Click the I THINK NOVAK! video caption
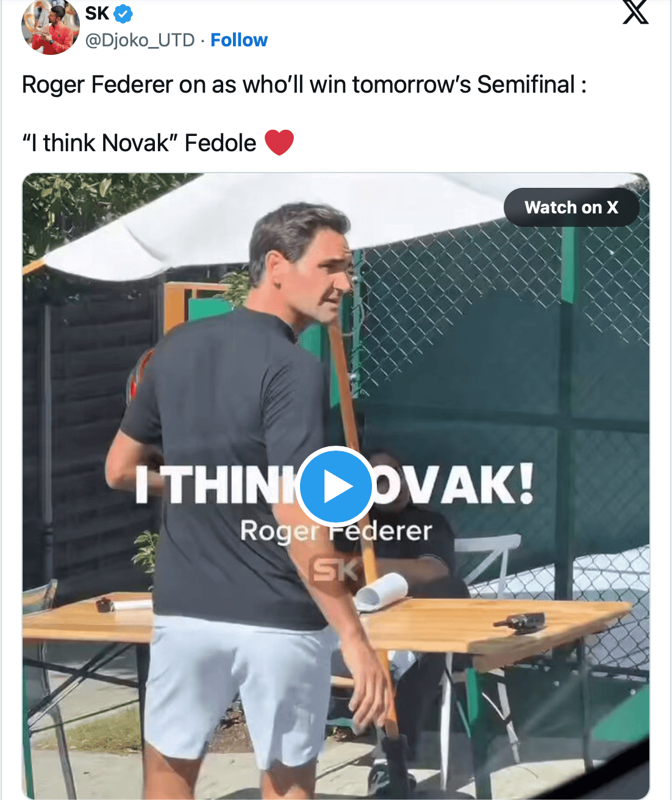This screenshot has width=672, height=800. click(x=334, y=485)
